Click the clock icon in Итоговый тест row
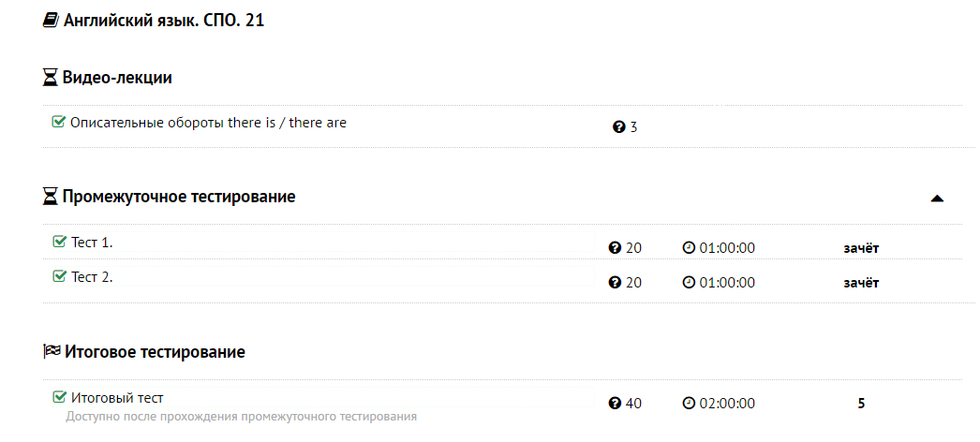 (x=690, y=404)
